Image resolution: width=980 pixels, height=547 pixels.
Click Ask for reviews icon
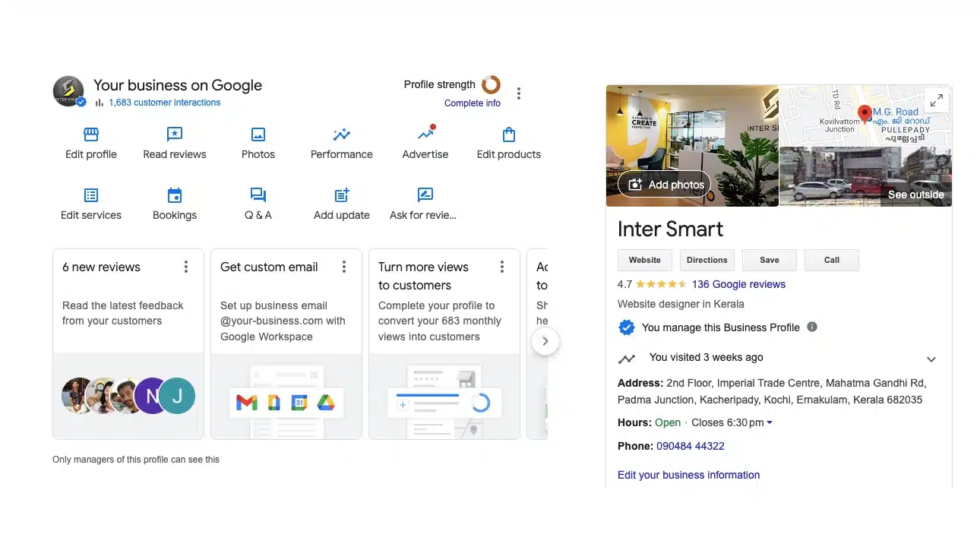(x=425, y=195)
